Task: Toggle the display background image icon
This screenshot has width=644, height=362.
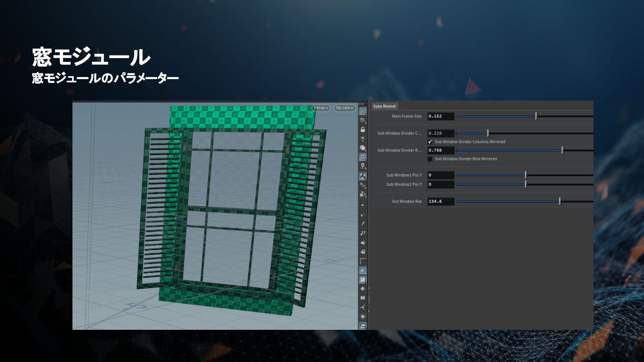Action: point(363,326)
